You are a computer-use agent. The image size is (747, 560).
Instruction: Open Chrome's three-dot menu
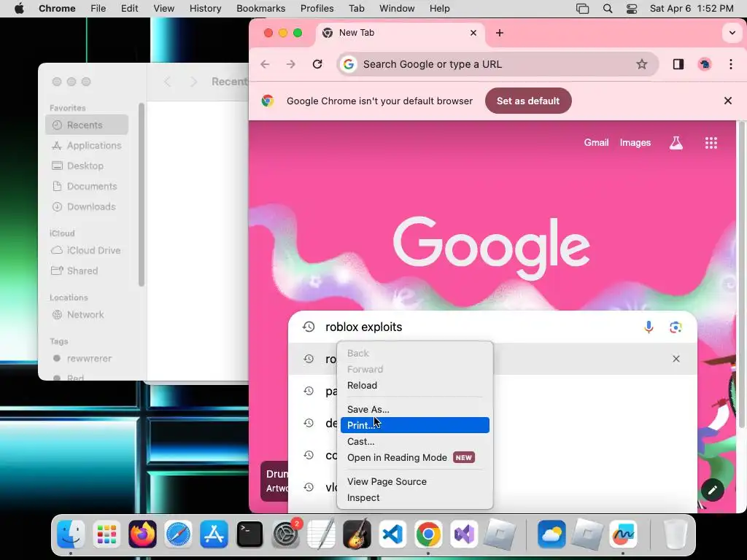pos(731,64)
